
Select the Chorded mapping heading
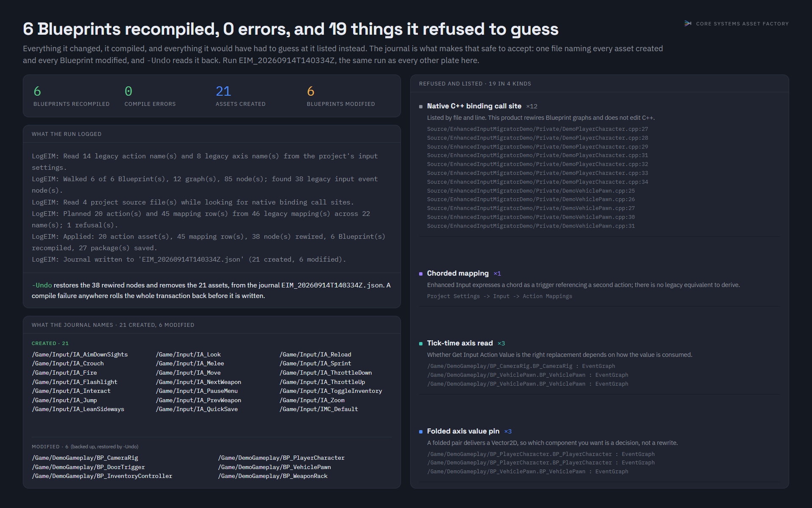[458, 273]
